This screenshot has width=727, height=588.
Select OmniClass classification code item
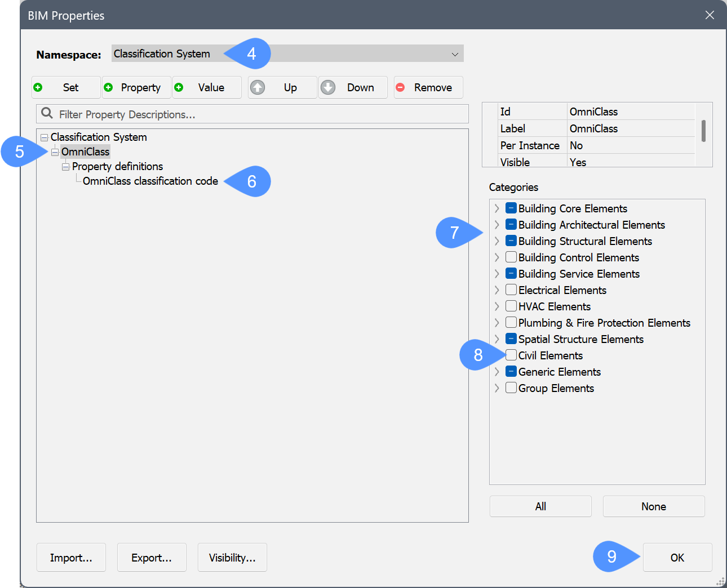point(150,181)
